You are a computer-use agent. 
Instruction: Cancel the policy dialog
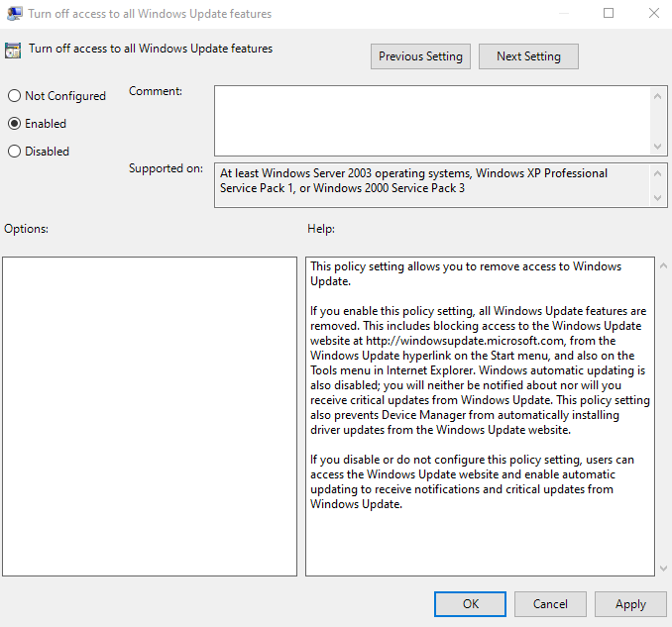[x=550, y=604]
